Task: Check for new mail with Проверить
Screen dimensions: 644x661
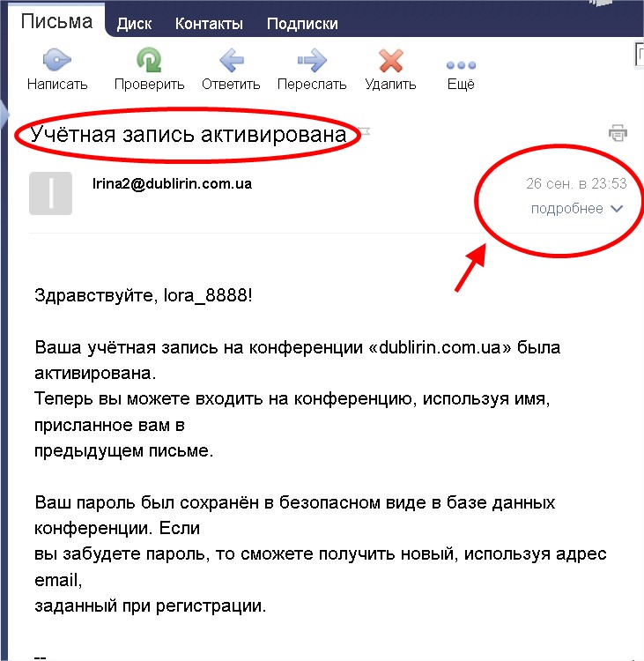Action: coord(149,62)
